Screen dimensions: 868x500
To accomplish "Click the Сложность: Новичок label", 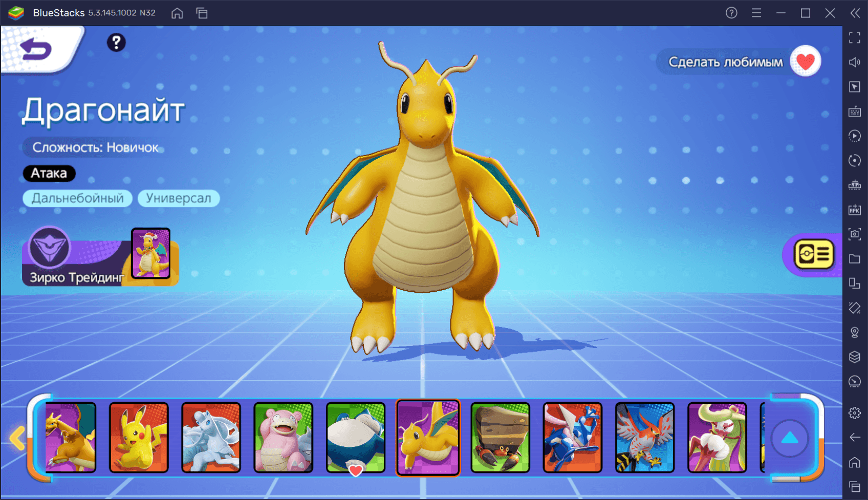I will (x=95, y=148).
